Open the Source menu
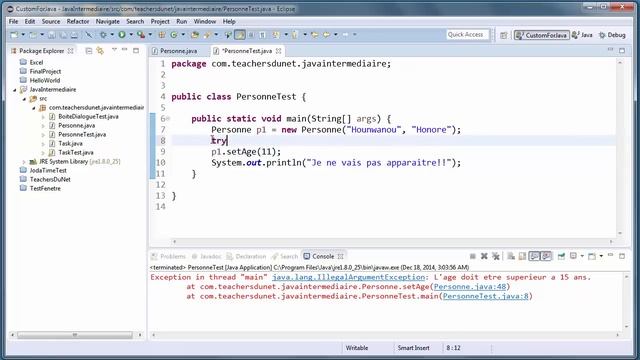Image resolution: width=640 pixels, height=360 pixels. tap(51, 21)
